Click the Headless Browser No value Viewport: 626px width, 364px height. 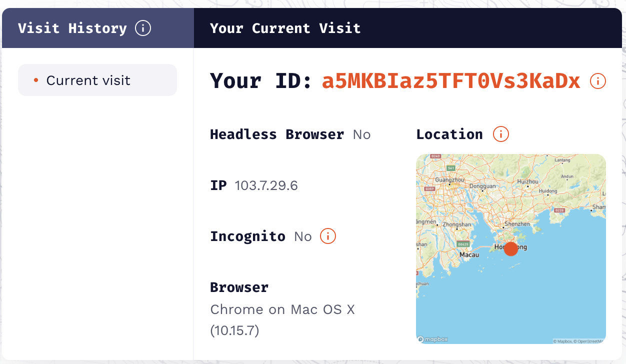click(x=361, y=134)
